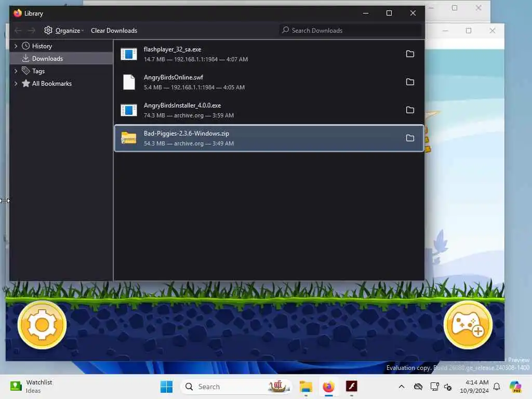Click the History clock icon
This screenshot has width=532, height=399.
click(x=26, y=46)
